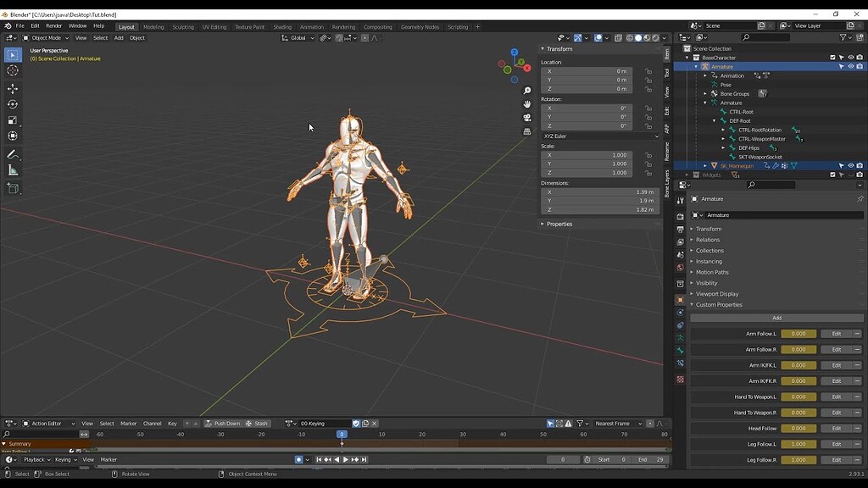Image resolution: width=868 pixels, height=488 pixels.
Task: Open the Render menu
Action: tap(53, 26)
